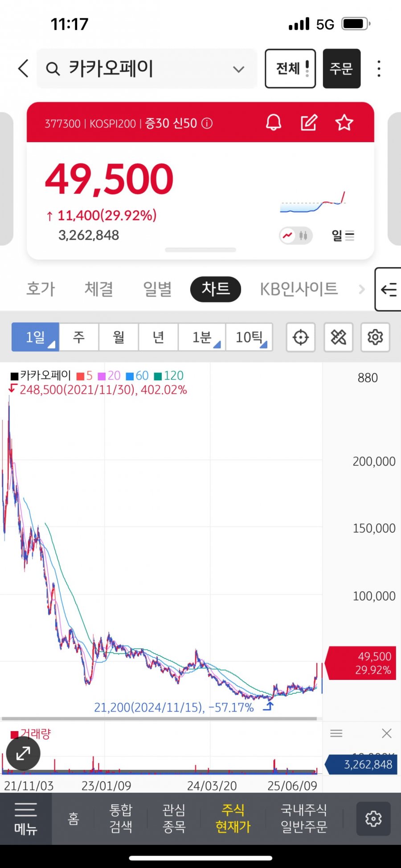The height and width of the screenshot is (868, 401).
Task: Open 관심종목 in bottom bar
Action: 174,819
